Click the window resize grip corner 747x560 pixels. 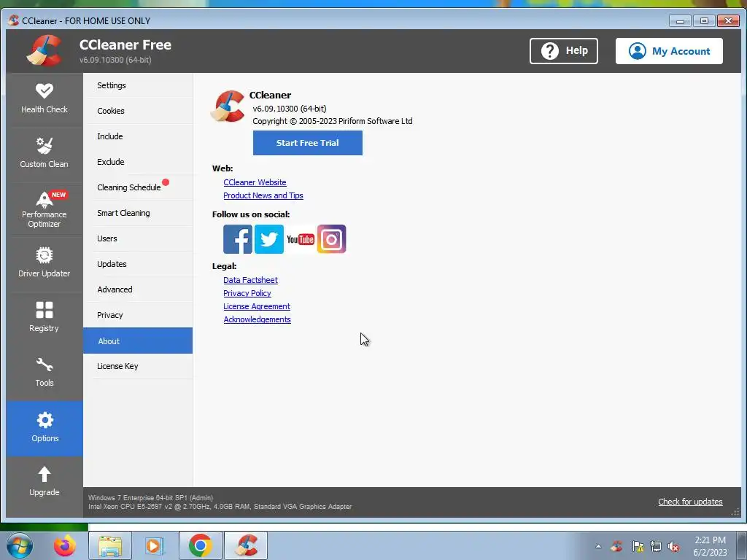[x=735, y=512]
